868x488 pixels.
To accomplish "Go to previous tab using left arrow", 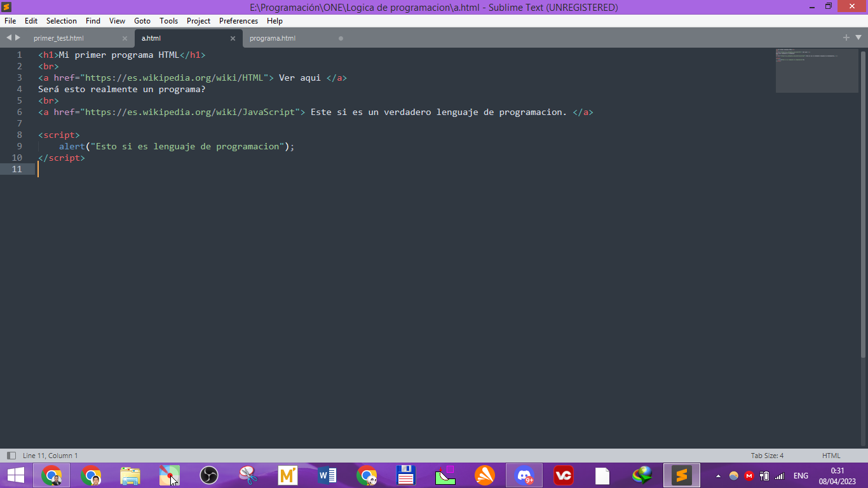I will tap(9, 37).
